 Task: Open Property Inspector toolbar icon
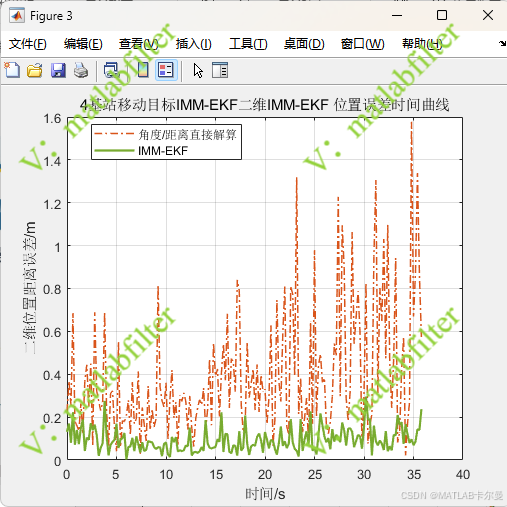pos(220,70)
